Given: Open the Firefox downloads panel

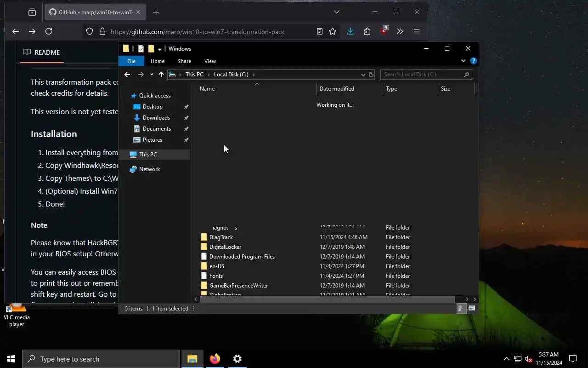Looking at the screenshot, I should pos(350,31).
